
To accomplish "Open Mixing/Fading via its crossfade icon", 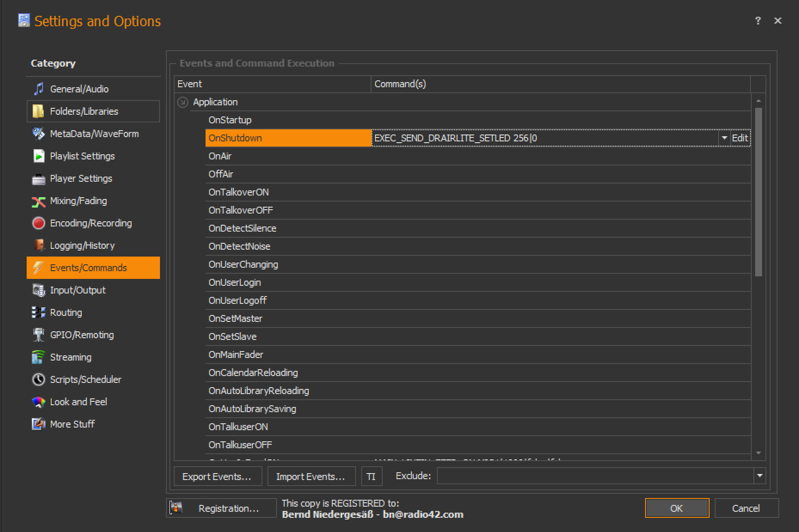I will pos(39,201).
